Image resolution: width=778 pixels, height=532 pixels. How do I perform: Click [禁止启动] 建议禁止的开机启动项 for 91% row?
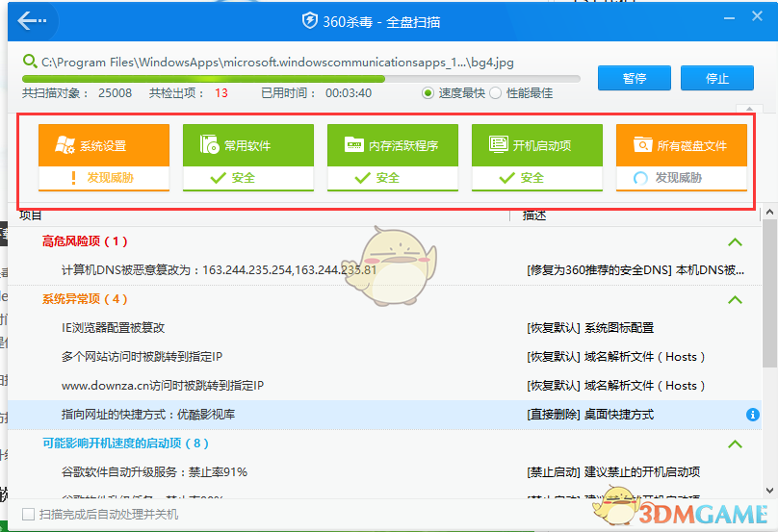pyautogui.click(x=613, y=472)
